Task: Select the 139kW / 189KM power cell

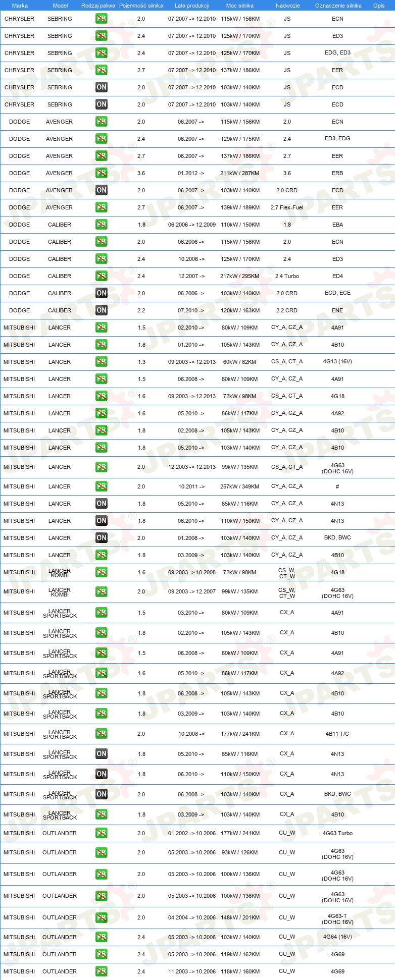Action: (240, 207)
